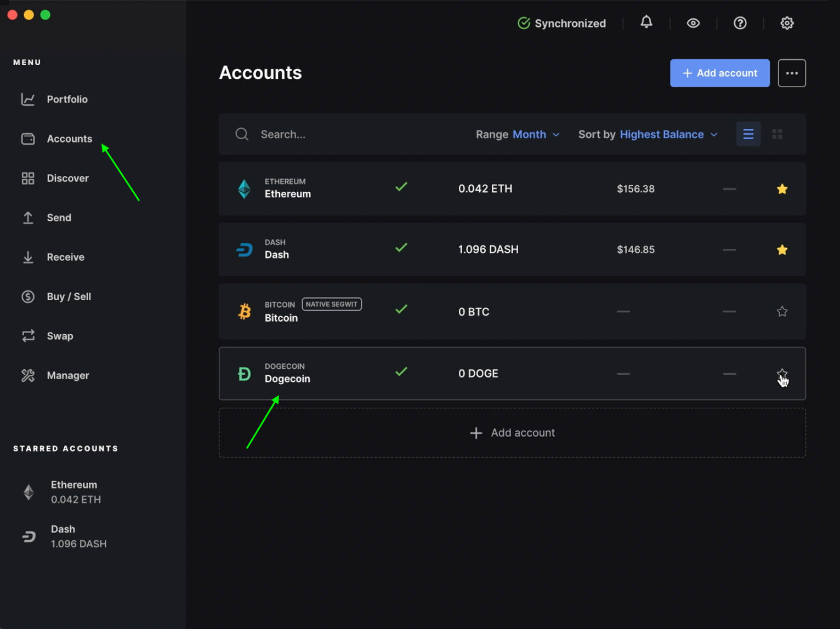This screenshot has width=840, height=629.
Task: Click the 1.096 DASH balance in list
Action: click(x=489, y=249)
